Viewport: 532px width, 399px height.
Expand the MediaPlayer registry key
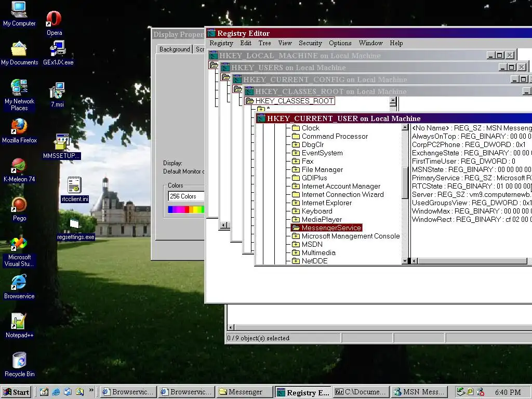tap(296, 220)
